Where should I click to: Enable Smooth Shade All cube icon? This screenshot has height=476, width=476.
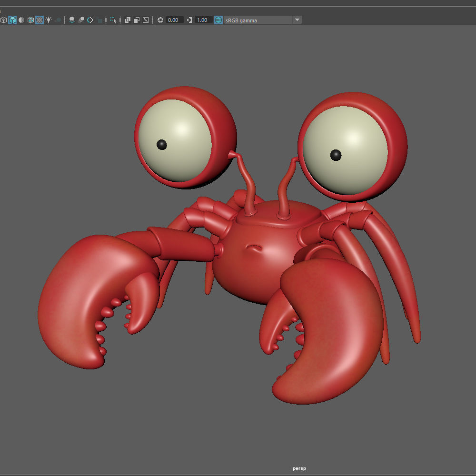click(12, 20)
